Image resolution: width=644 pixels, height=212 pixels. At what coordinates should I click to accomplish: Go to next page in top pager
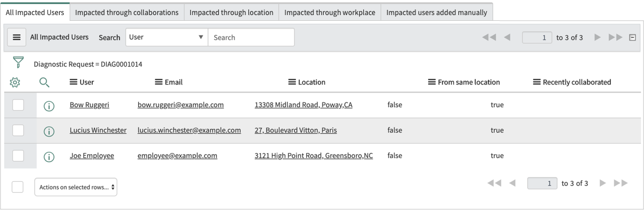click(598, 37)
